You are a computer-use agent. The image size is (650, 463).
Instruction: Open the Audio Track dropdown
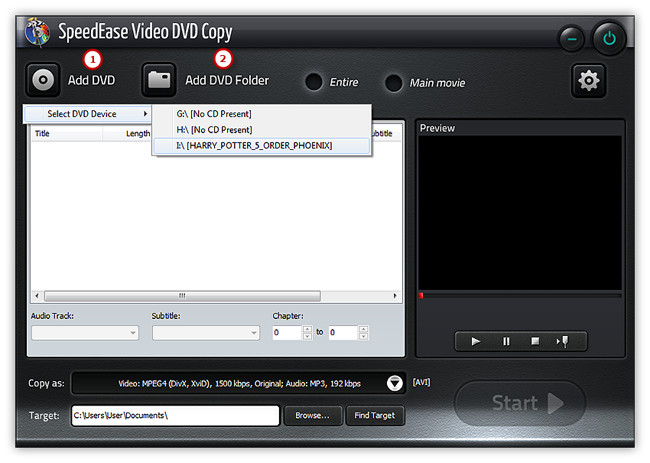tap(85, 332)
